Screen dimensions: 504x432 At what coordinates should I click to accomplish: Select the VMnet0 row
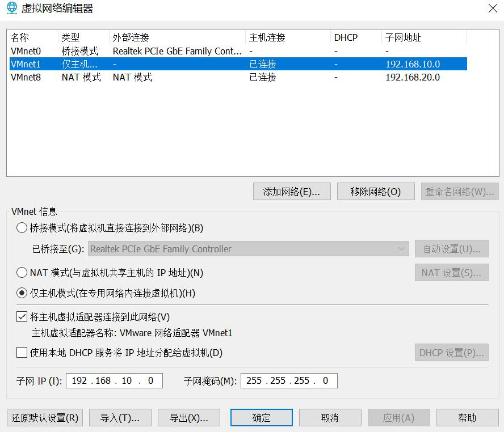click(x=238, y=51)
